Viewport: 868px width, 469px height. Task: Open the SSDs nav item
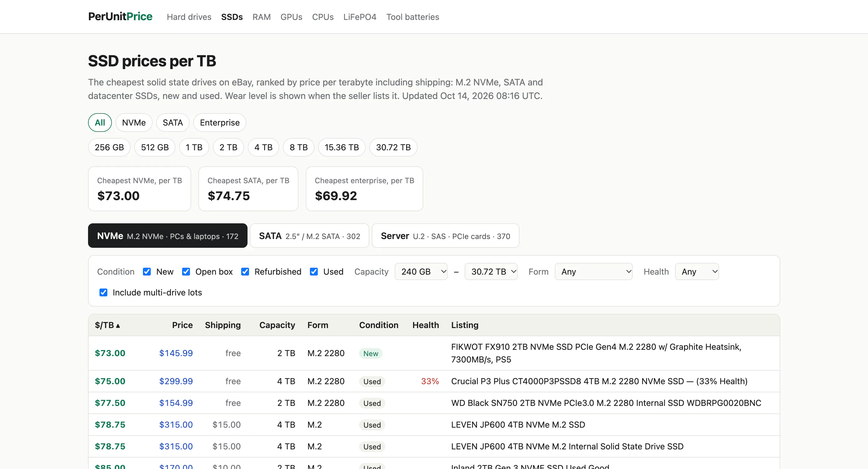click(232, 17)
